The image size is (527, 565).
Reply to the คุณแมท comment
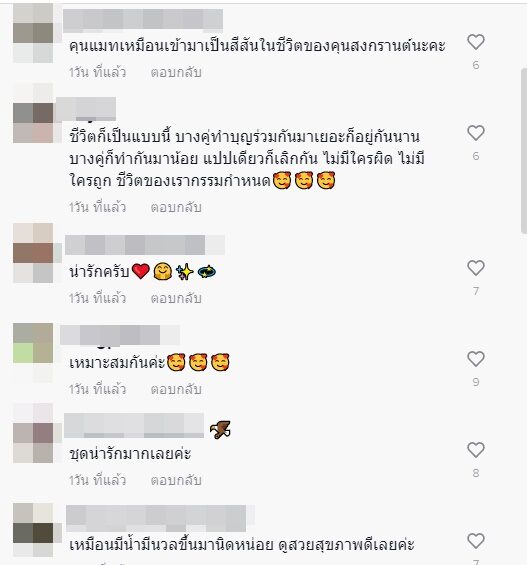pos(176,72)
